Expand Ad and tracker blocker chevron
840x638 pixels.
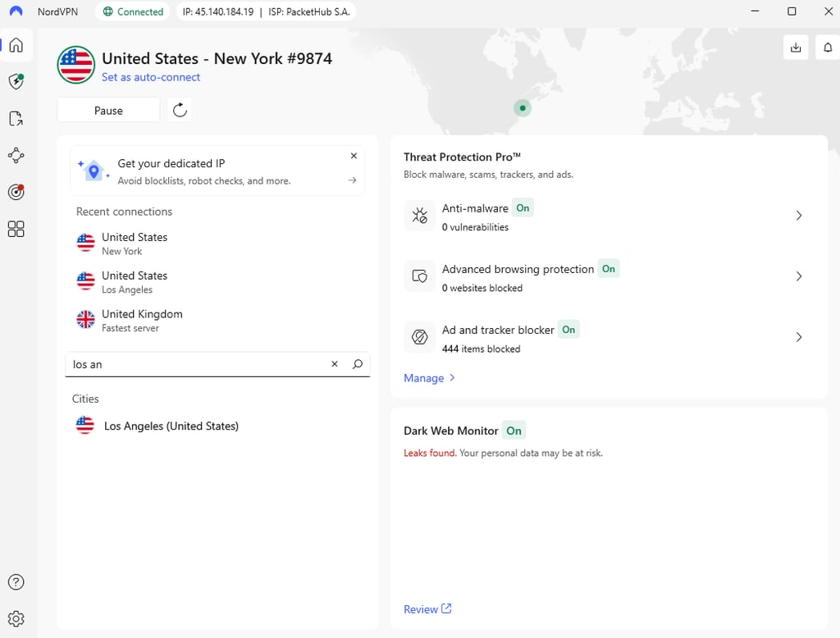(x=799, y=337)
